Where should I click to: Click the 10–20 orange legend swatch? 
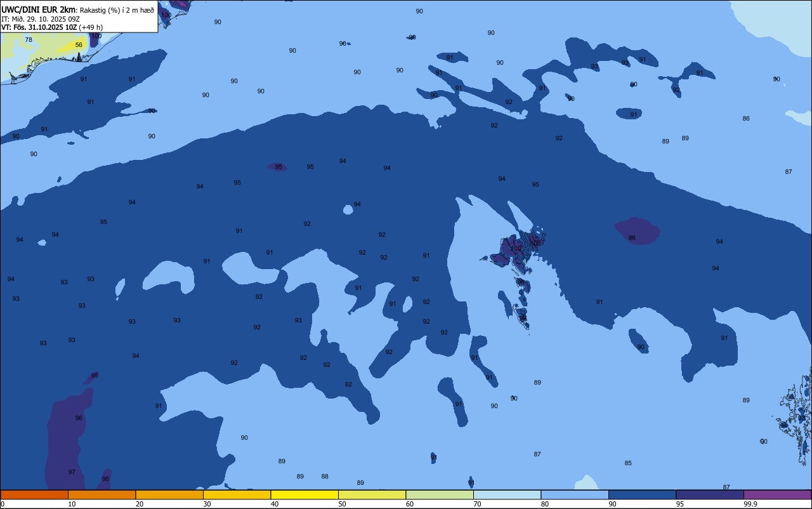(101, 494)
